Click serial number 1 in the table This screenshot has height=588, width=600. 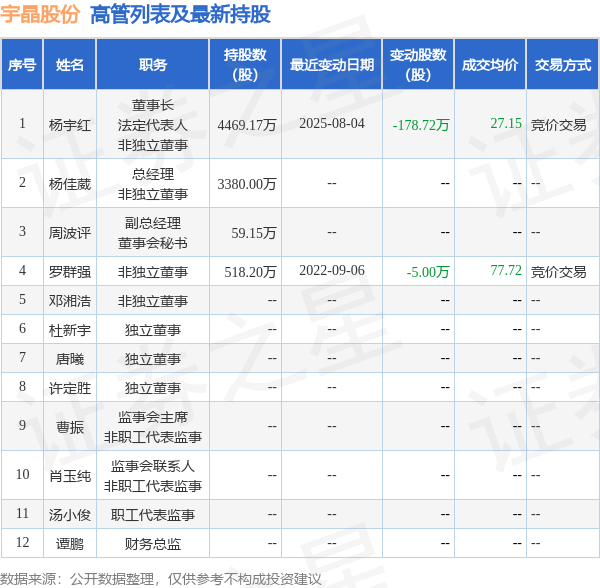[22, 123]
